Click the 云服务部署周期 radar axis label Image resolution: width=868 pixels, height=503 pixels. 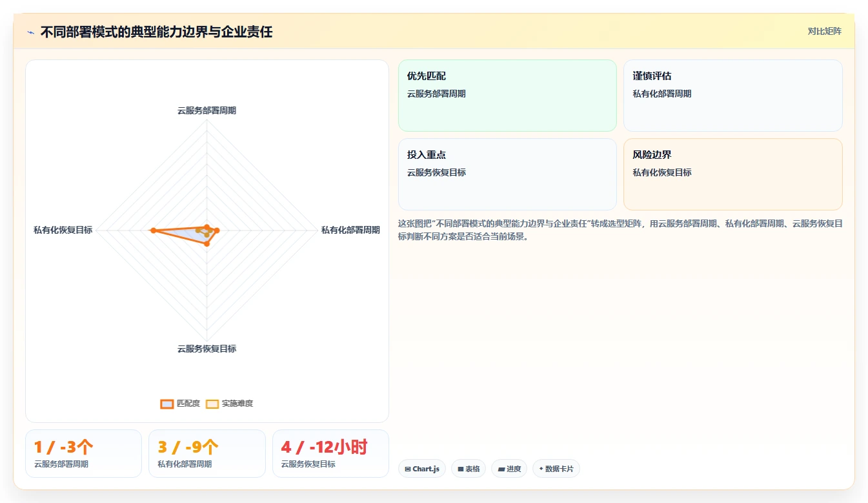point(207,110)
